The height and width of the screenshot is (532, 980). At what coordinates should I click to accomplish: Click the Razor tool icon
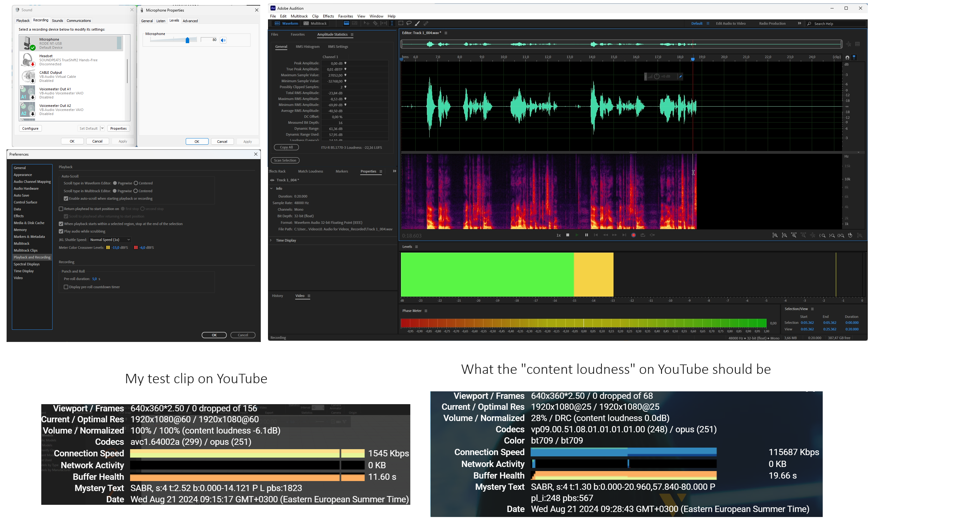coord(376,23)
